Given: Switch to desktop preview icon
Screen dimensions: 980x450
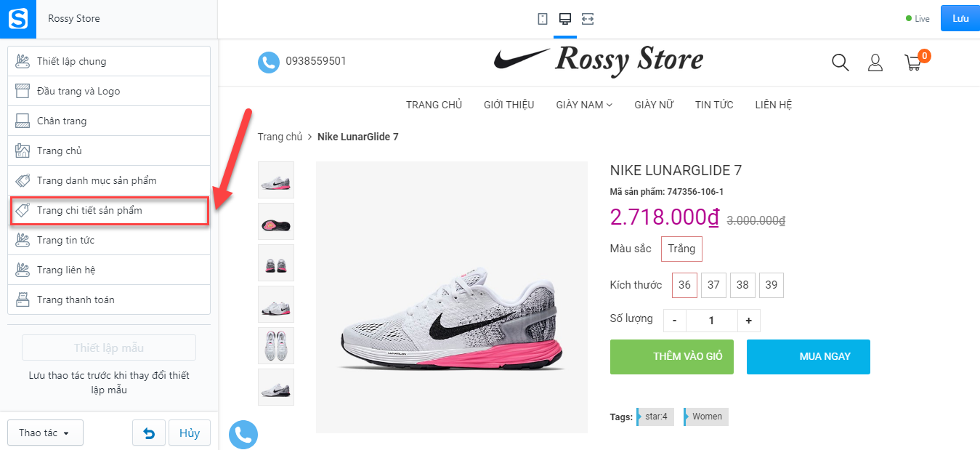Looking at the screenshot, I should (565, 19).
